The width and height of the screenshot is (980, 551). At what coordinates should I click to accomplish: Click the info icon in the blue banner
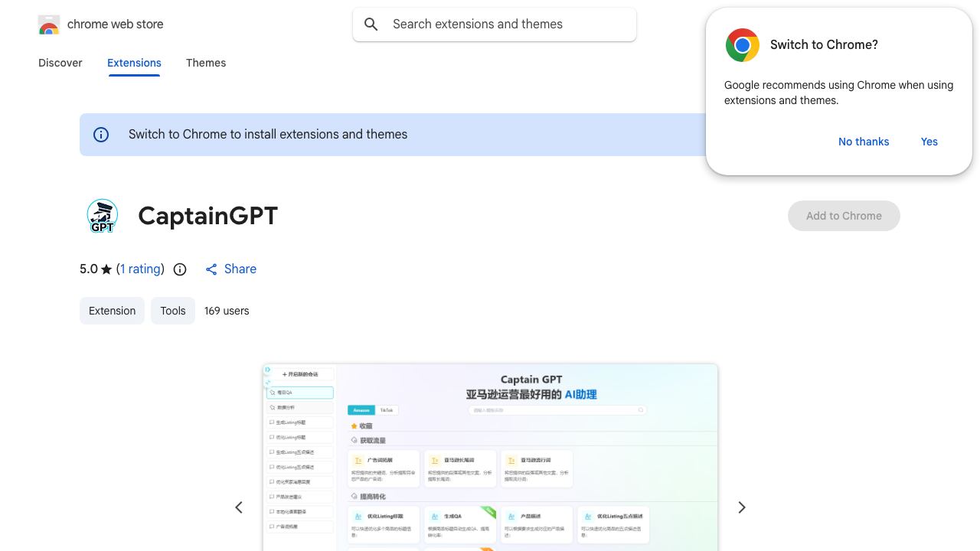[101, 135]
